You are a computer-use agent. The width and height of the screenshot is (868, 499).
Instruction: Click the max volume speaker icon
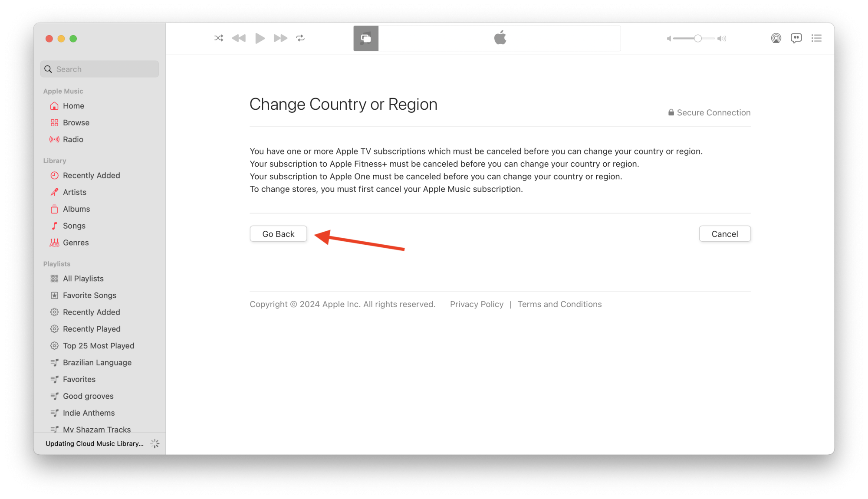pyautogui.click(x=722, y=39)
